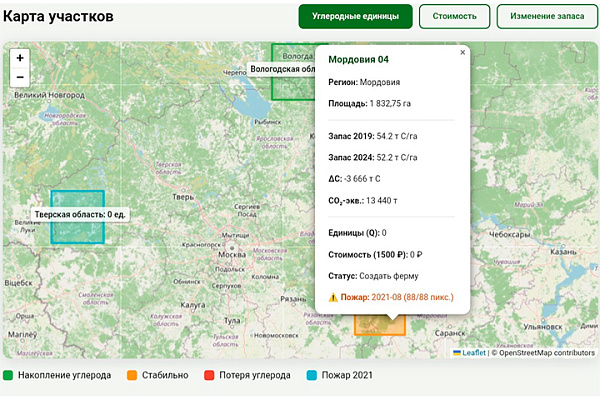Zoom out on the map
Image resolution: width=600 pixels, height=400 pixels.
20,77
